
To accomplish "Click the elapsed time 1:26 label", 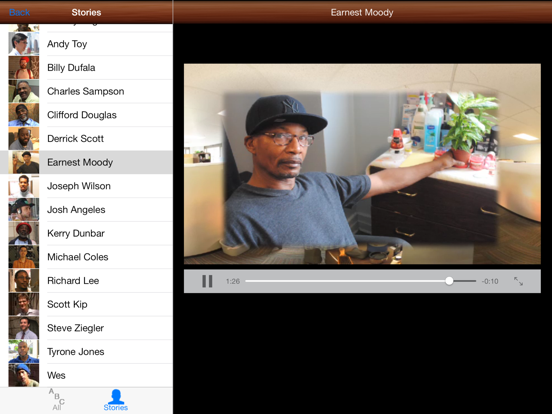I will [x=233, y=281].
